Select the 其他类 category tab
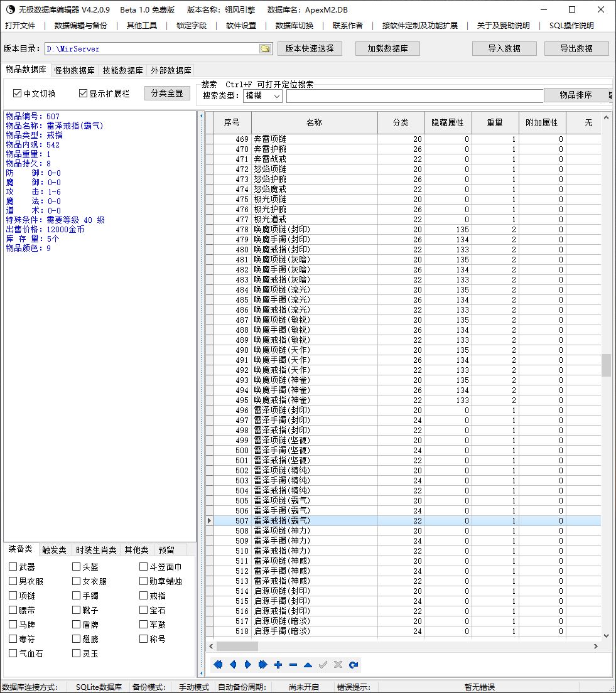 click(136, 550)
